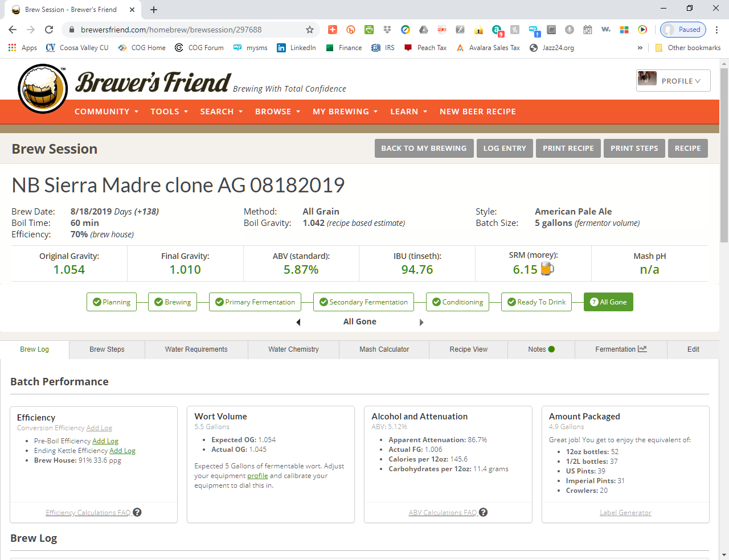Open the Label Generator link
Image resolution: width=729 pixels, height=560 pixels.
pos(625,513)
